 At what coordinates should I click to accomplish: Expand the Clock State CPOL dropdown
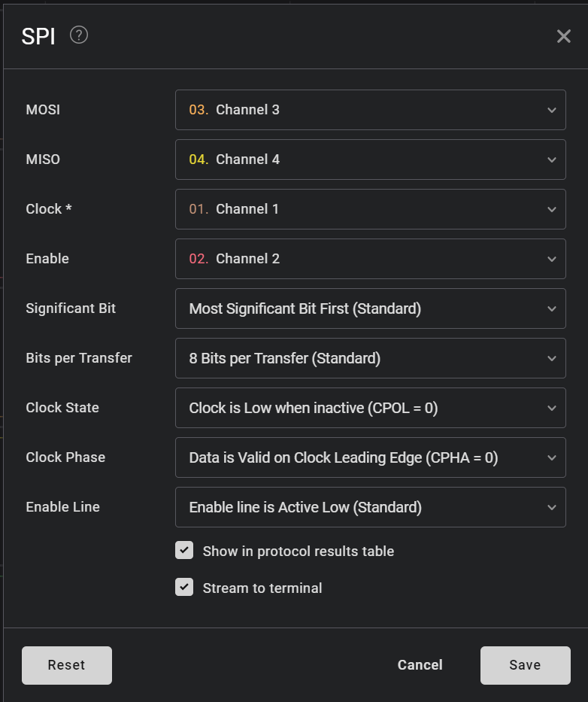370,408
